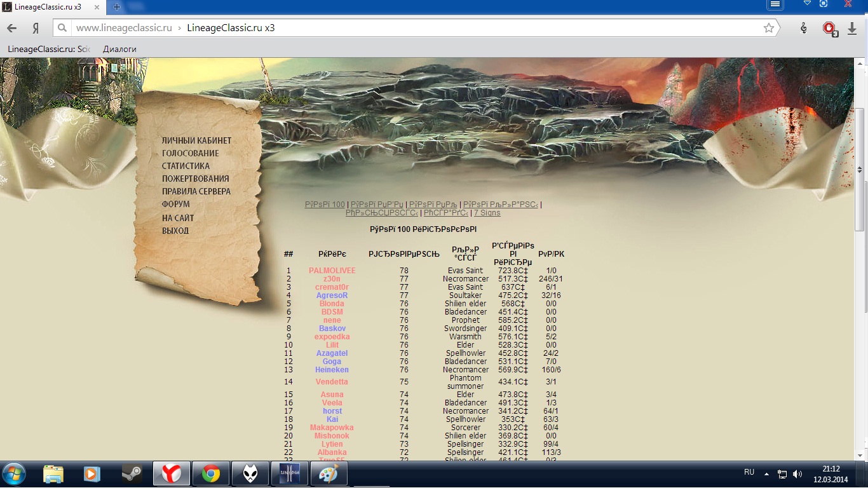This screenshot has height=488, width=868.
Task: Open player Blonda link
Action: (x=332, y=304)
